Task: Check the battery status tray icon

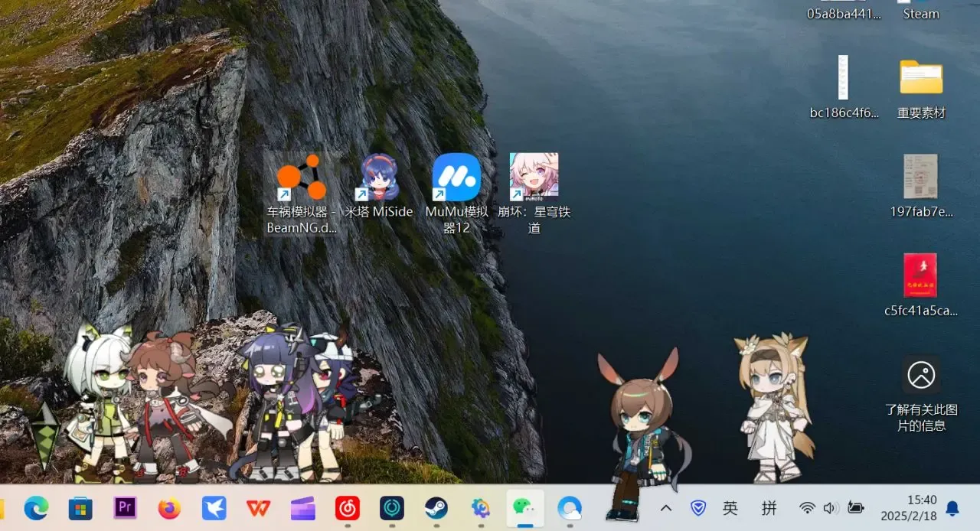Action: coord(856,508)
